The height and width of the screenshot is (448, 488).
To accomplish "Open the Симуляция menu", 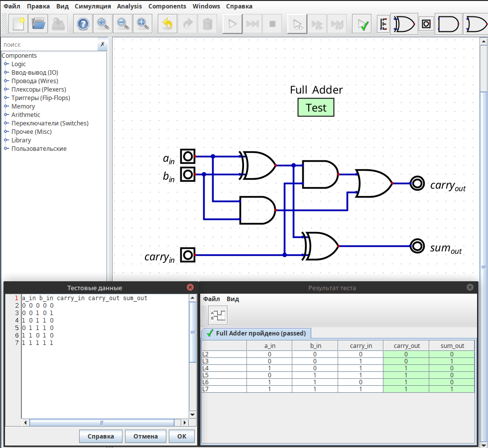I will click(x=93, y=6).
